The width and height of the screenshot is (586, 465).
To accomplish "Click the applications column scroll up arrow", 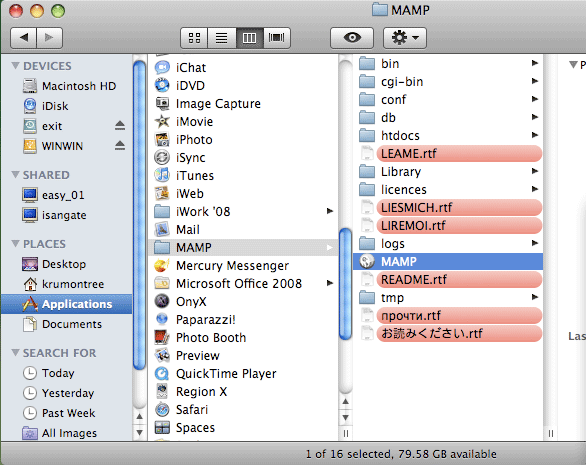I will [346, 401].
